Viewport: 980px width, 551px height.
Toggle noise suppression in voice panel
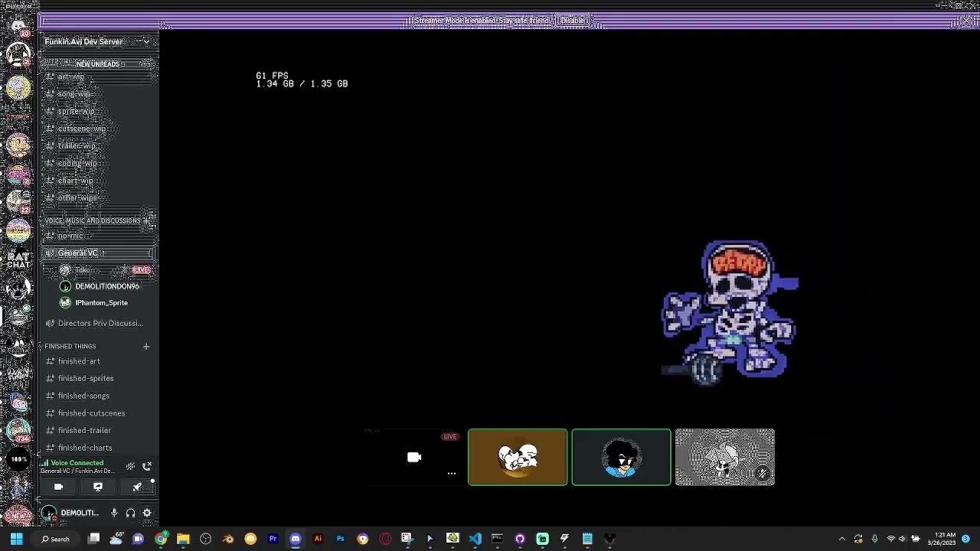coord(131,466)
